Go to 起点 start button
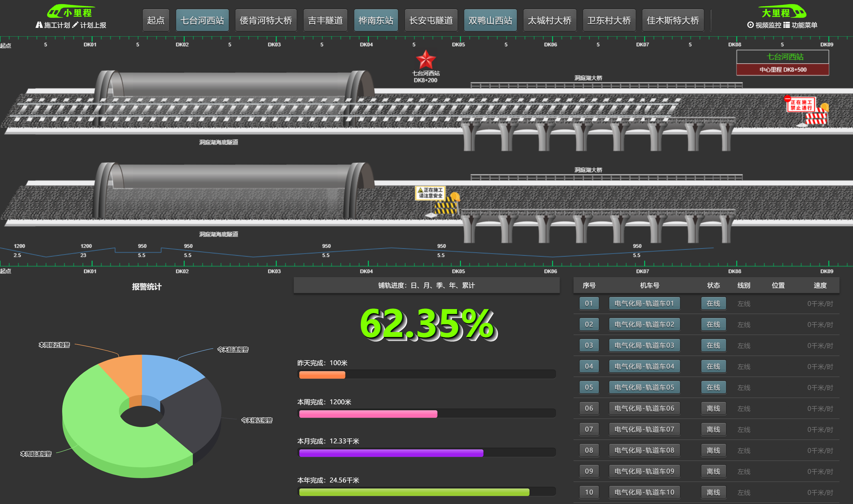853x504 pixels. tap(156, 20)
